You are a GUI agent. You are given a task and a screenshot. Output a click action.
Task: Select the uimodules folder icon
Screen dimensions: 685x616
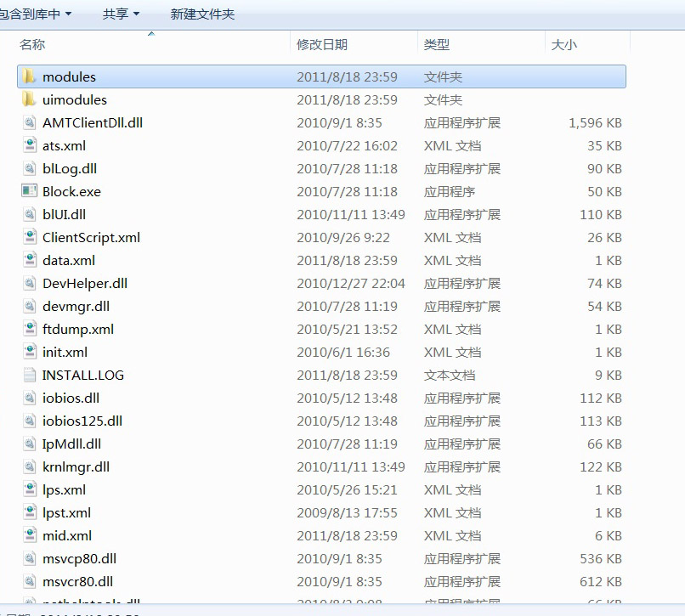pyautogui.click(x=29, y=99)
